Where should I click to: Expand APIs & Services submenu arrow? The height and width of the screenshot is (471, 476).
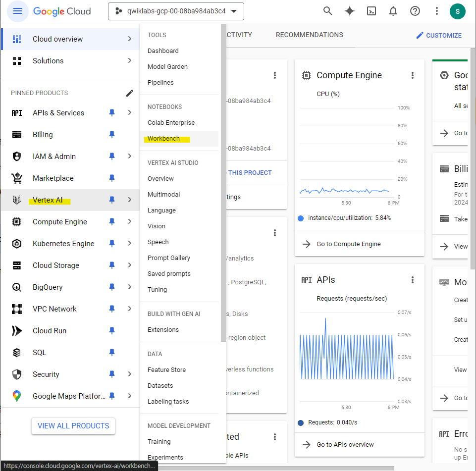click(x=130, y=112)
